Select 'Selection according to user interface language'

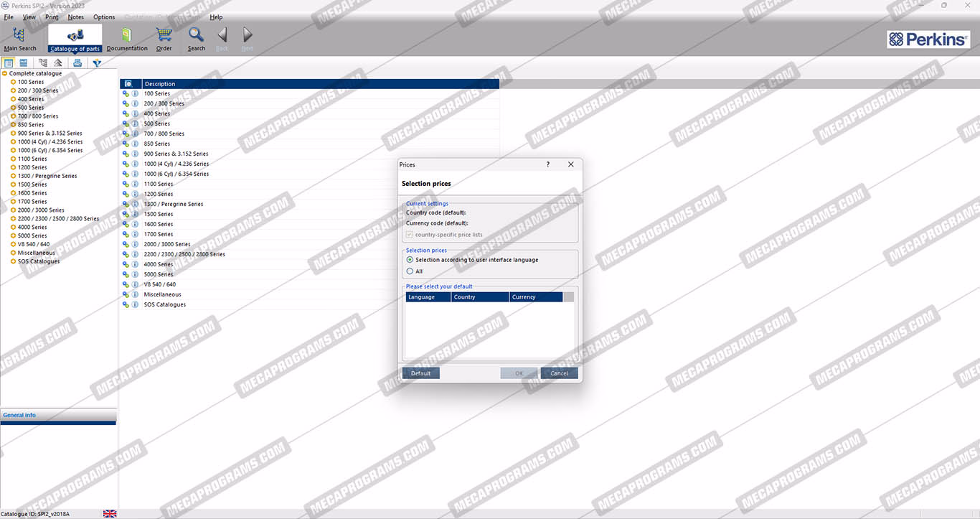point(410,260)
